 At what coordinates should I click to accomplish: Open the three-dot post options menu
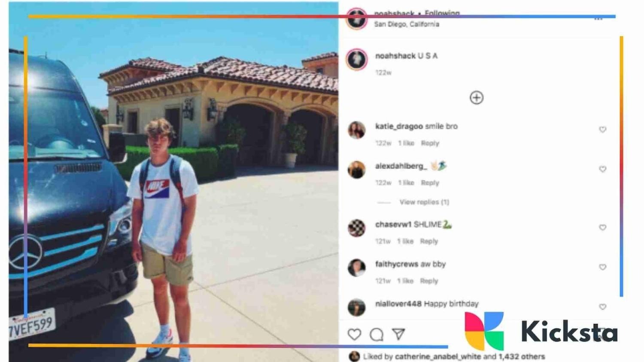598,19
